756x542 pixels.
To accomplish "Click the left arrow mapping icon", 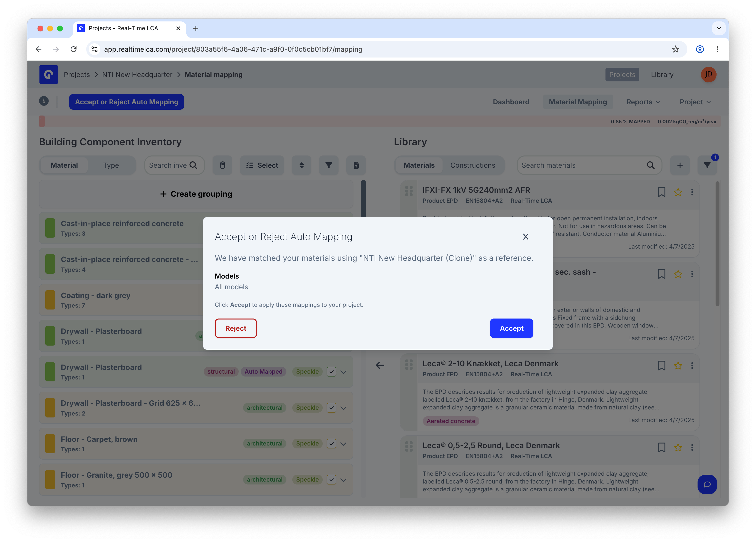I will point(380,365).
